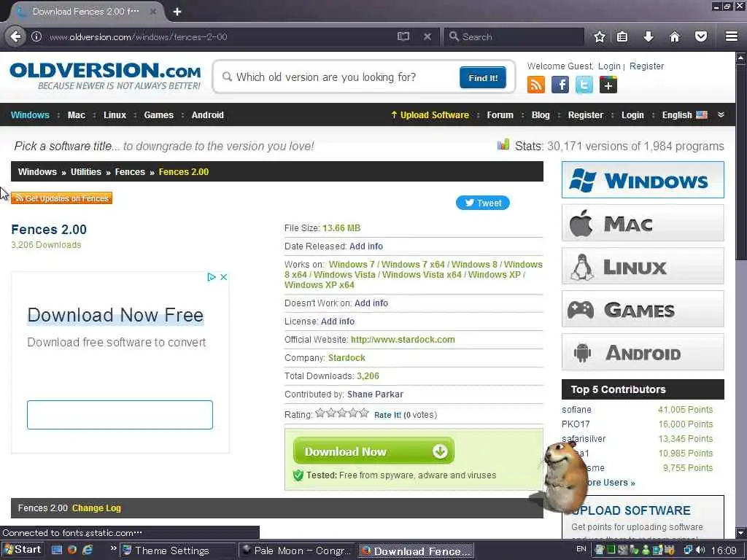This screenshot has height=560, width=747.
Task: Open a new tab with plus button
Action: click(177, 12)
